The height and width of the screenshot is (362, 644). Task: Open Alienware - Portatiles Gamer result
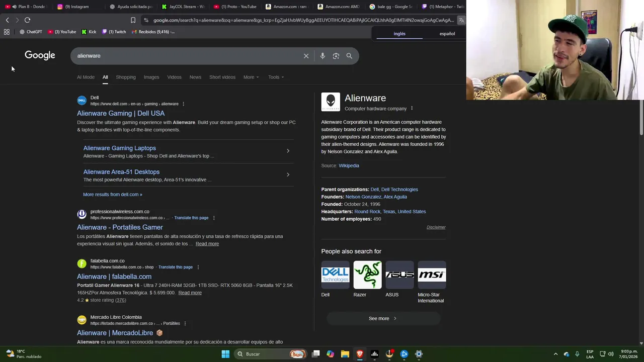[120, 227]
